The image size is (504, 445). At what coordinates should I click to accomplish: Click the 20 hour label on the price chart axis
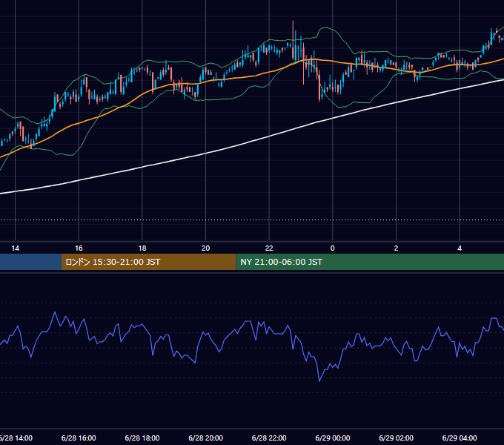coord(206,248)
